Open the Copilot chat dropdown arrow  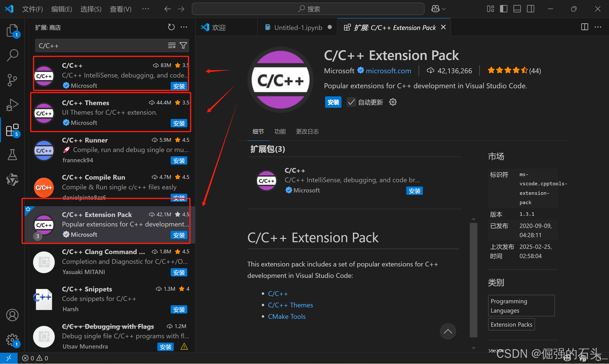click(x=444, y=9)
